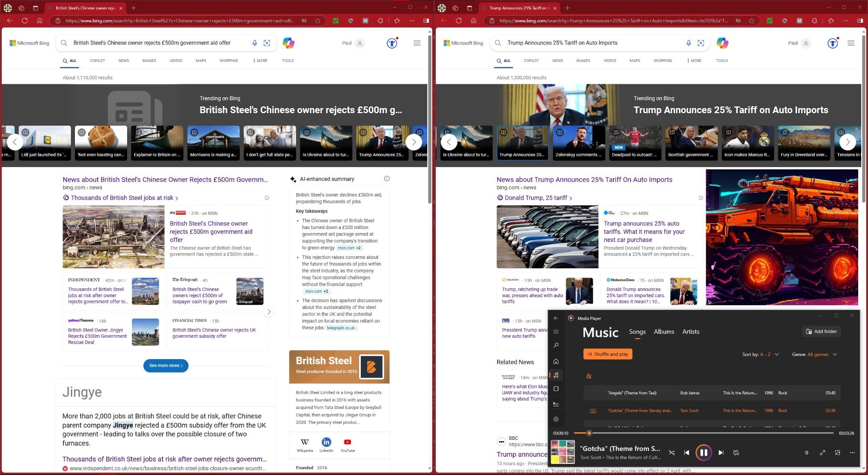This screenshot has width=868, height=475.
Task: Mute the Media Player volume
Action: (x=806, y=453)
